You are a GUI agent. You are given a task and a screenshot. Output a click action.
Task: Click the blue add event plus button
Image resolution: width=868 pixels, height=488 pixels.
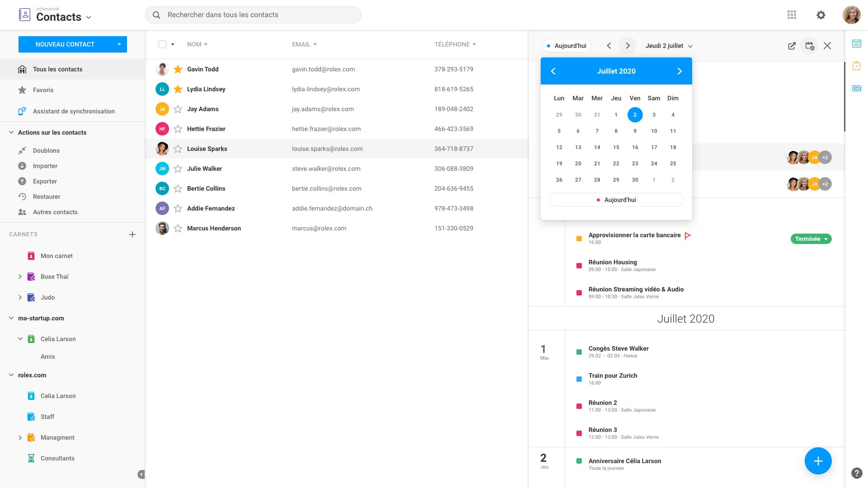(x=818, y=461)
